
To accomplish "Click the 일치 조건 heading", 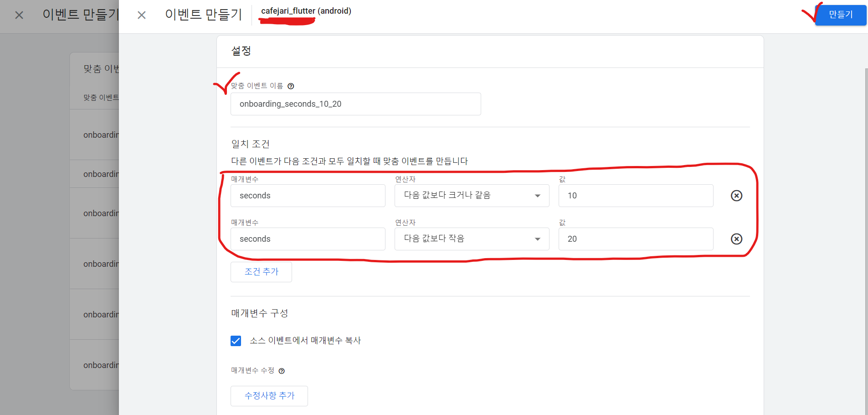I will pyautogui.click(x=251, y=144).
